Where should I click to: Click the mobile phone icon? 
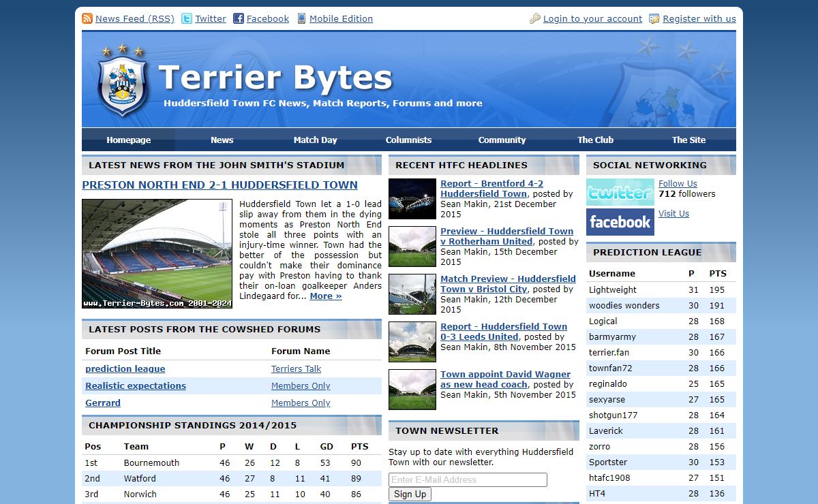(301, 18)
